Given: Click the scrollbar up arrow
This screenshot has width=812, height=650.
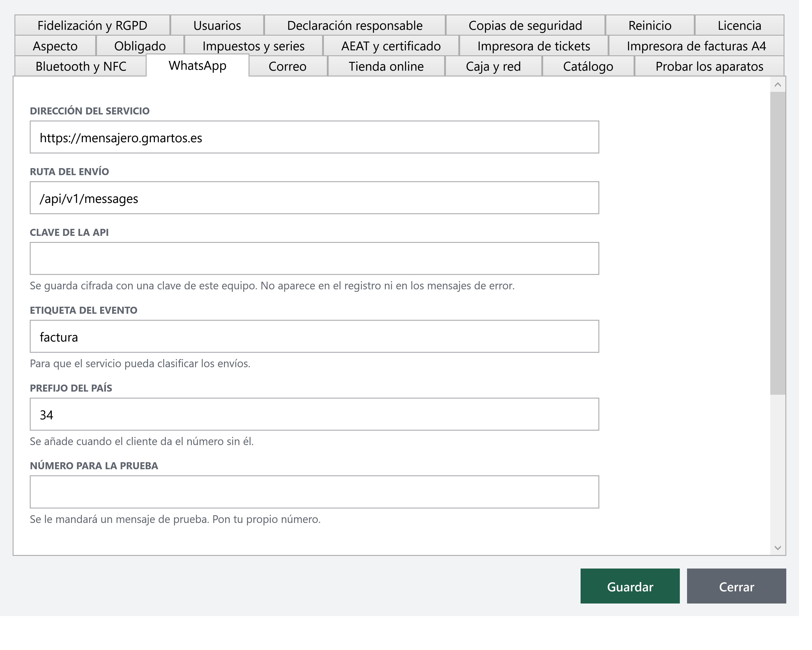Looking at the screenshot, I should [x=778, y=85].
